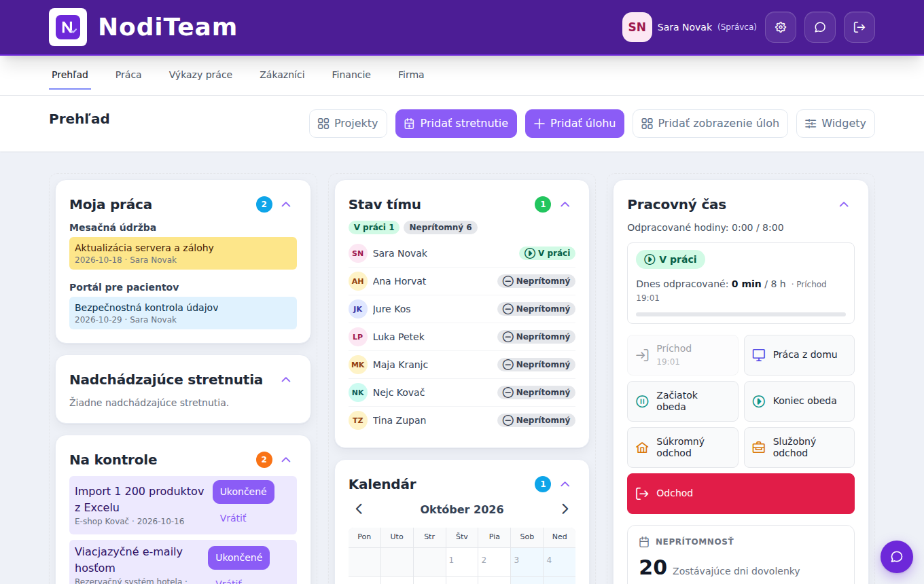Click Súkromný odchod button
Viewport: 924px width, 584px height.
click(683, 447)
